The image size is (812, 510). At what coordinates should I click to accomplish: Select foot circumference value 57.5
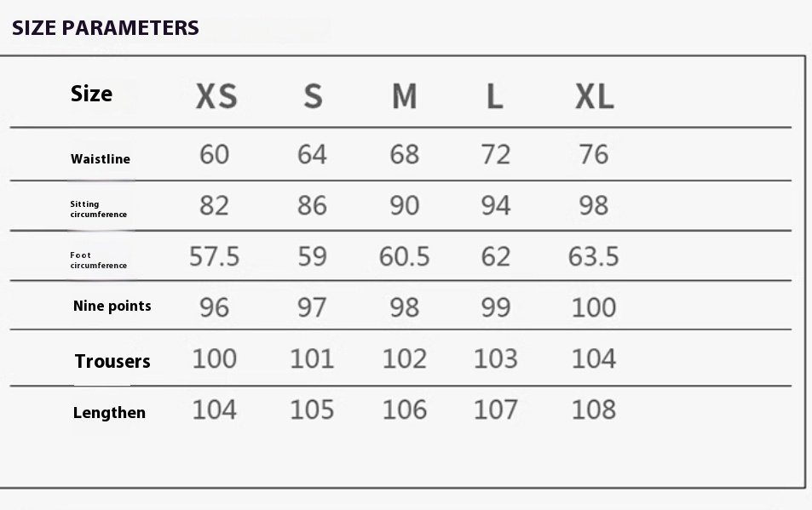pyautogui.click(x=215, y=256)
